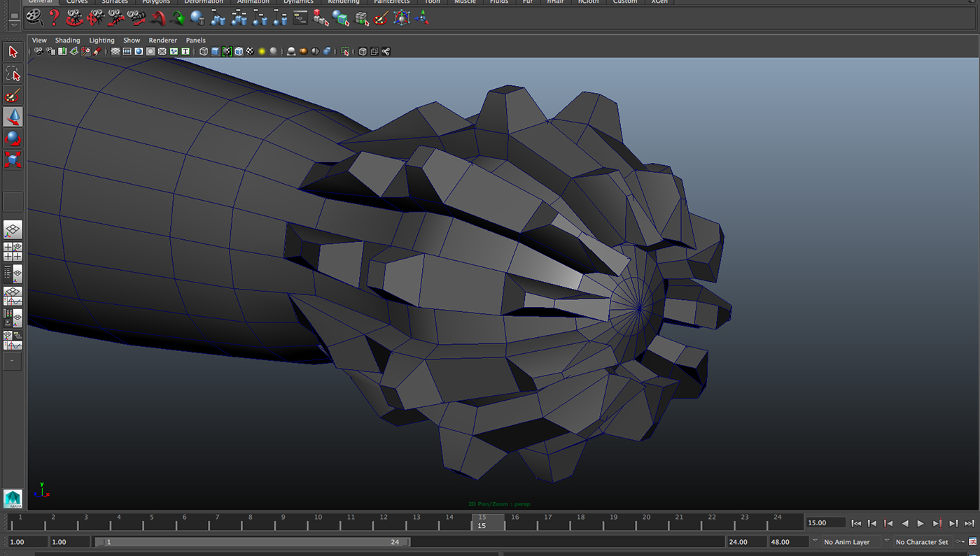Play animation backwards

(x=904, y=523)
